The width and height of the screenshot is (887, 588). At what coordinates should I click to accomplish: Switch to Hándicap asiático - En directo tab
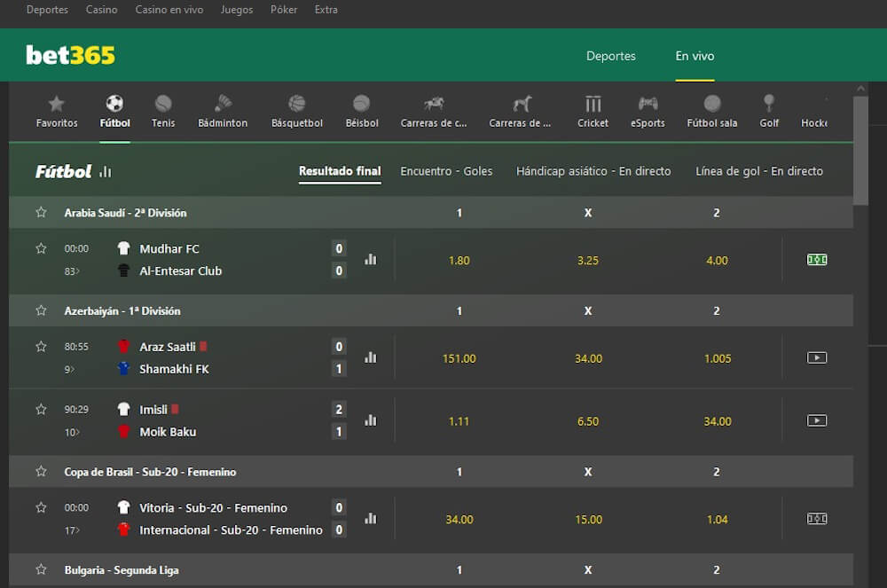coord(593,171)
